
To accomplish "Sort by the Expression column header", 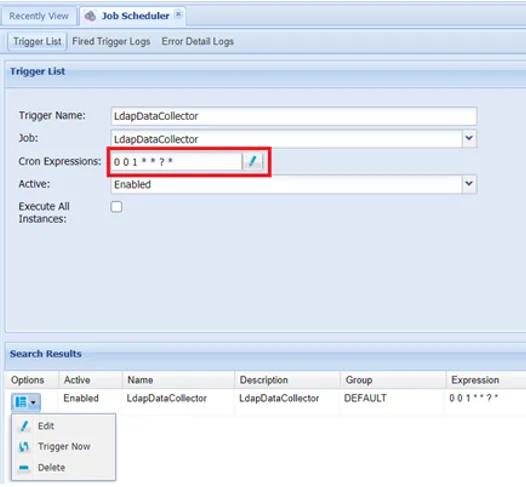I will click(x=486, y=380).
